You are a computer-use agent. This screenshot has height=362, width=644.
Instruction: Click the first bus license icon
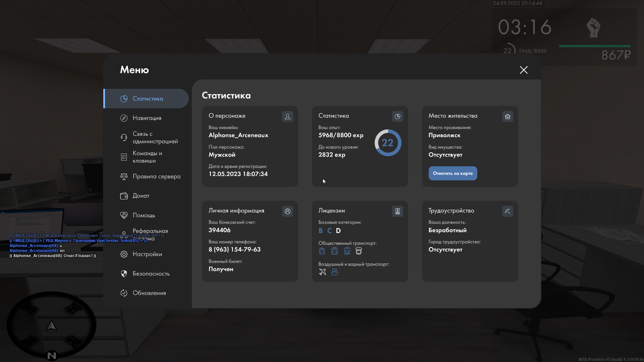pos(322,251)
